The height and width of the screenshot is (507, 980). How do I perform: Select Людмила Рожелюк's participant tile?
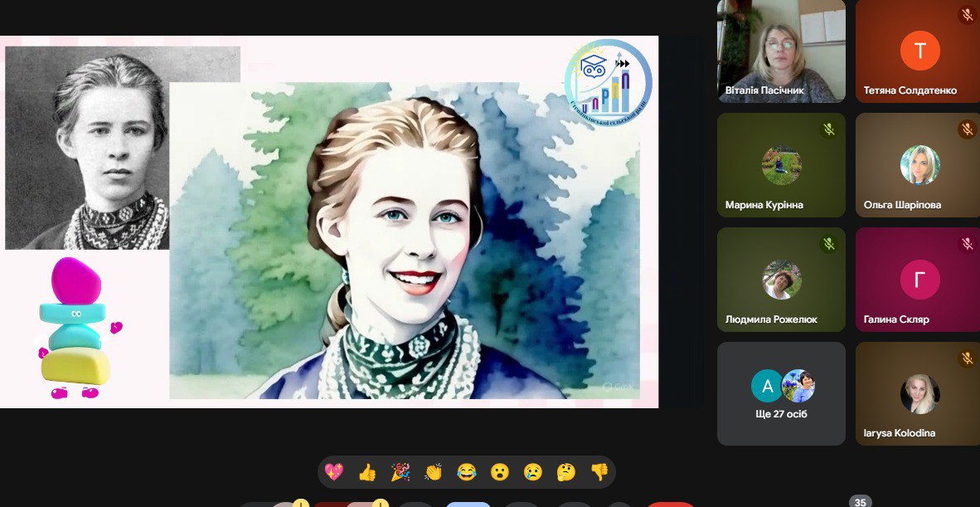[781, 280]
